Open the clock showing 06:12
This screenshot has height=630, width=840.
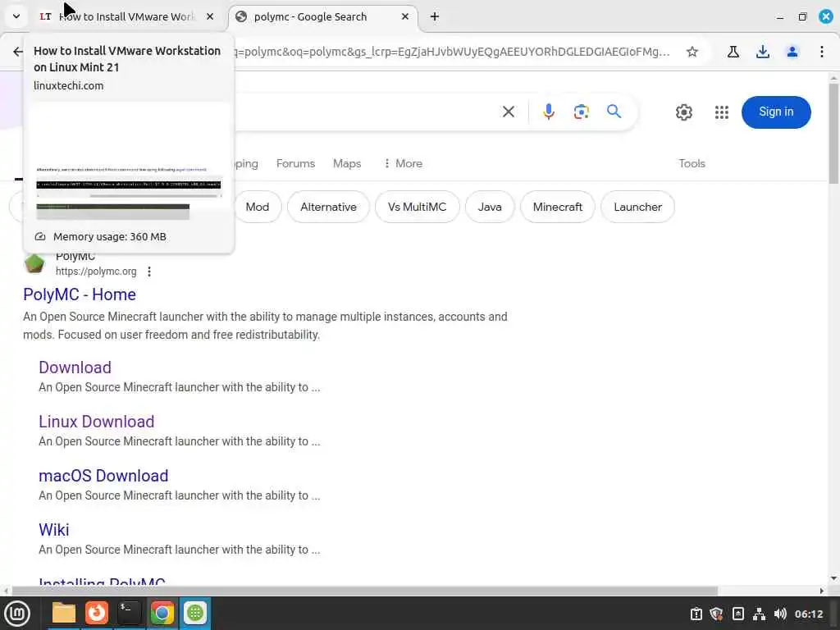pos(809,614)
